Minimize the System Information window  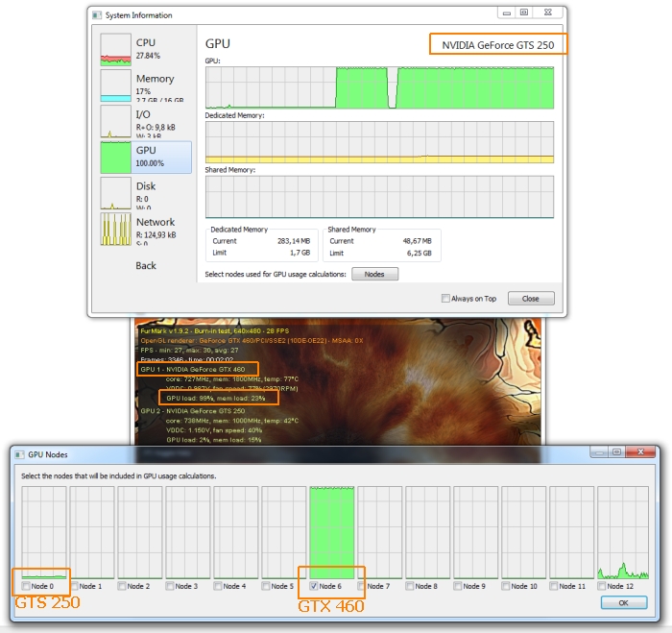click(x=507, y=12)
